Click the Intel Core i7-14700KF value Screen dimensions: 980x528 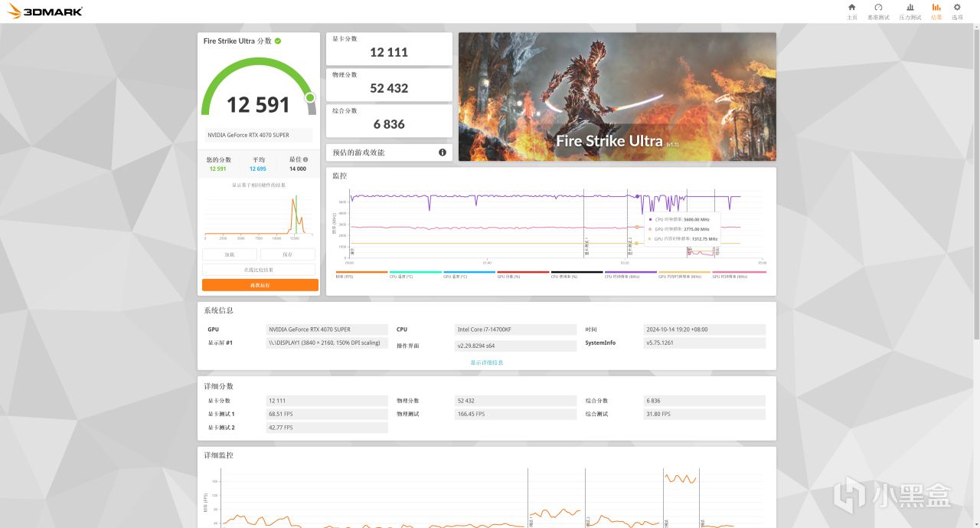tap(515, 330)
